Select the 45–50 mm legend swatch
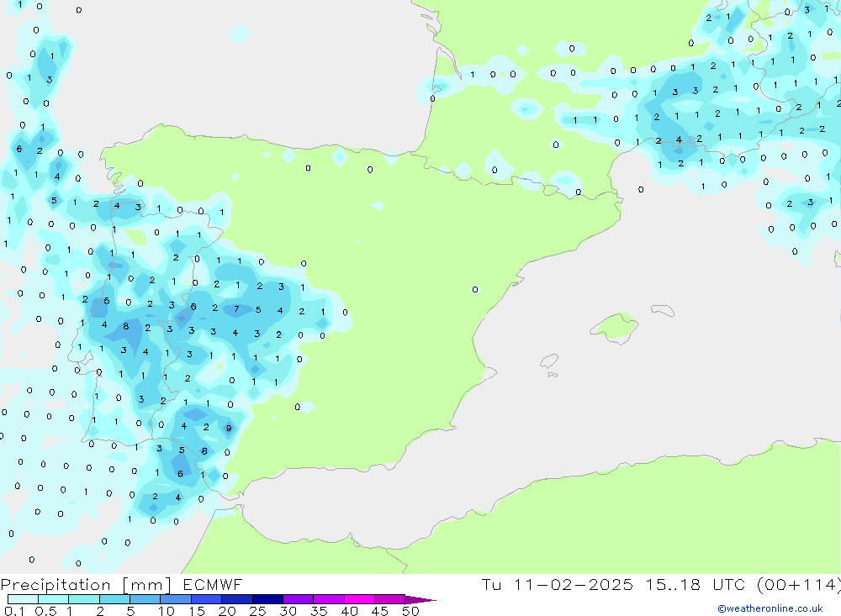 pos(390,599)
